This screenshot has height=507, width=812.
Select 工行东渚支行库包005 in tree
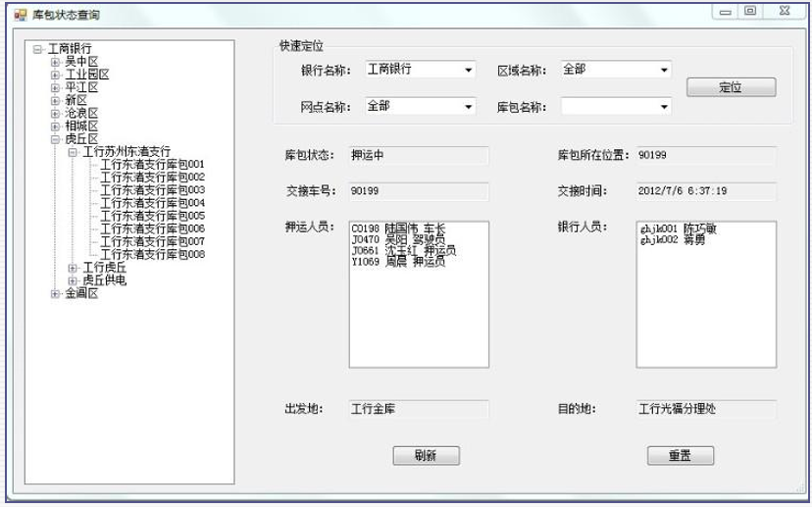[152, 216]
